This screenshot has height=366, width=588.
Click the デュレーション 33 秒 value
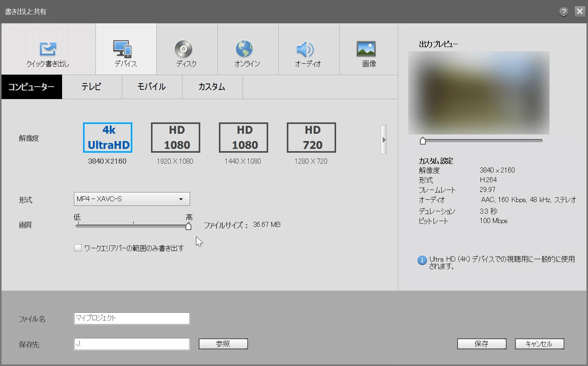click(488, 211)
